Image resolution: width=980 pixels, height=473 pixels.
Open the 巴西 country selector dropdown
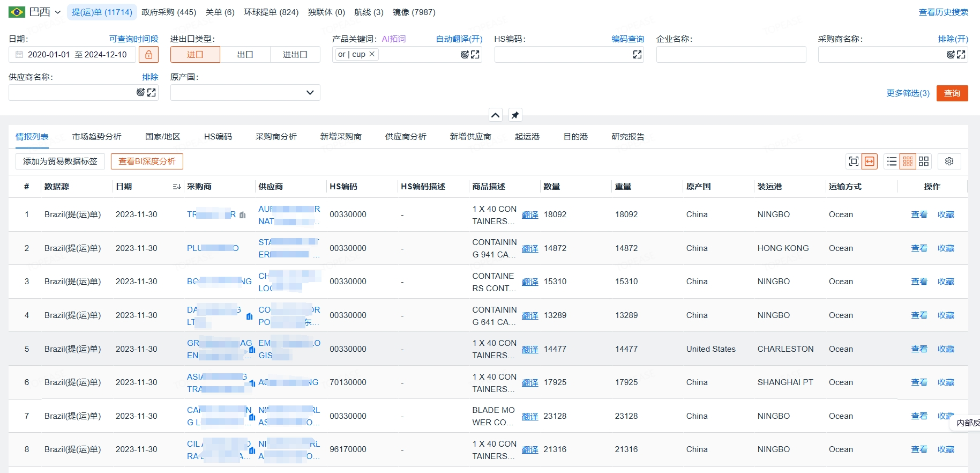35,12
